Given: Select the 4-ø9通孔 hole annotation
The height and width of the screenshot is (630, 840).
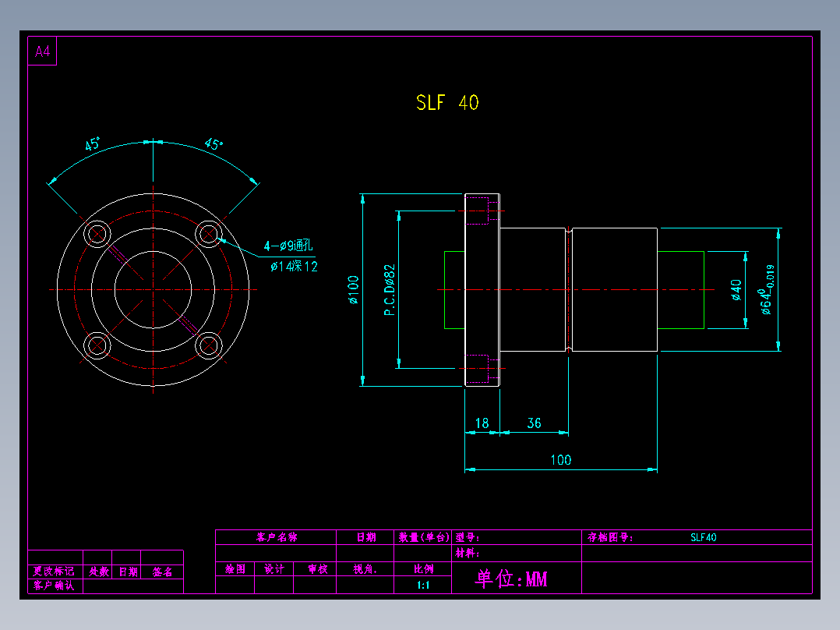Looking at the screenshot, I should point(288,246).
